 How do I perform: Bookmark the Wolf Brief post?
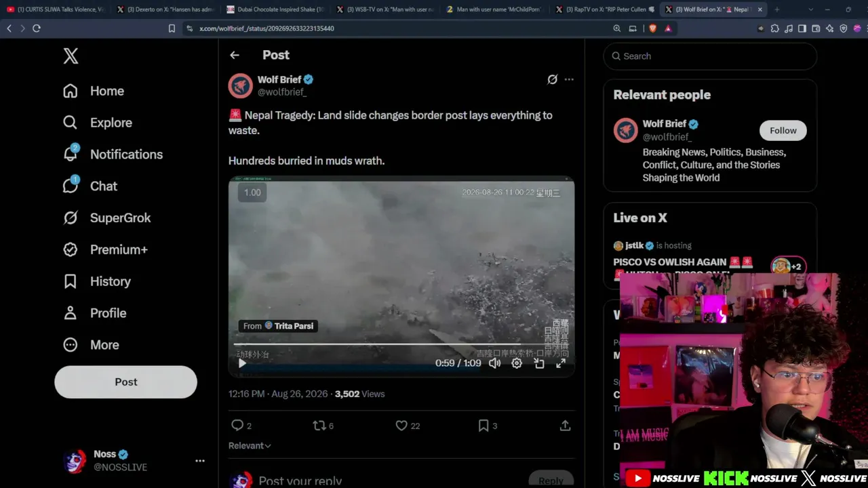[x=484, y=426]
